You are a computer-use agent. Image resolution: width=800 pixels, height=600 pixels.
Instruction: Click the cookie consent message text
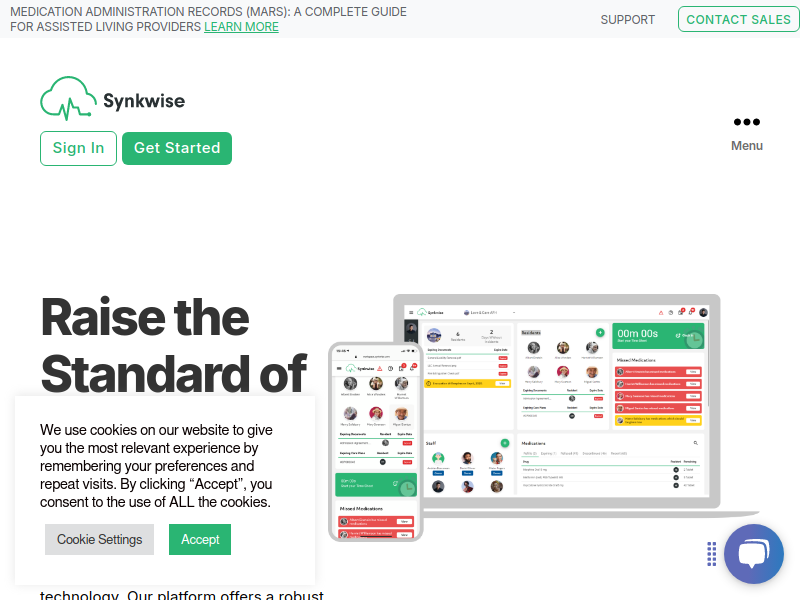tap(156, 466)
